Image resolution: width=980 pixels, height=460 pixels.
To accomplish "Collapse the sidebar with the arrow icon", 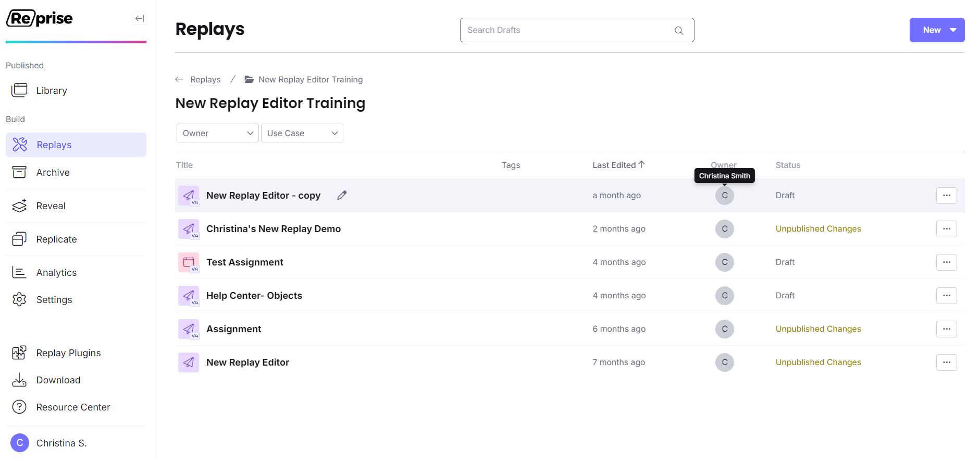I will pyautogui.click(x=139, y=19).
